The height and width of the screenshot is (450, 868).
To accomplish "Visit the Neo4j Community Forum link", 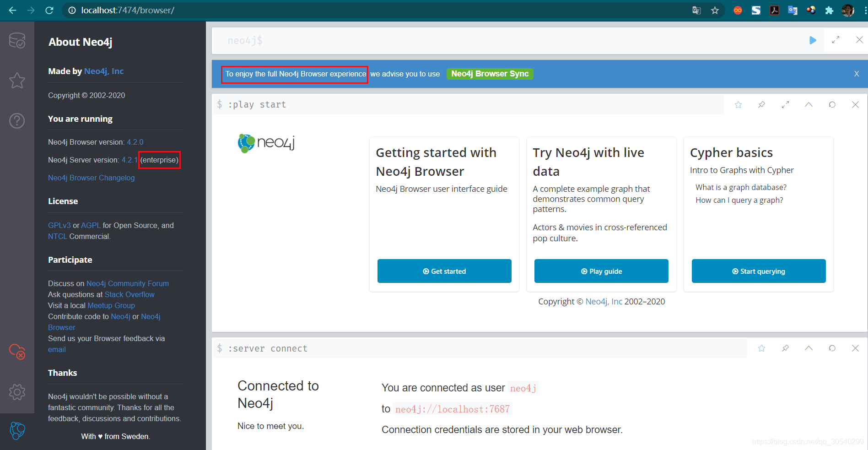I will coord(128,283).
